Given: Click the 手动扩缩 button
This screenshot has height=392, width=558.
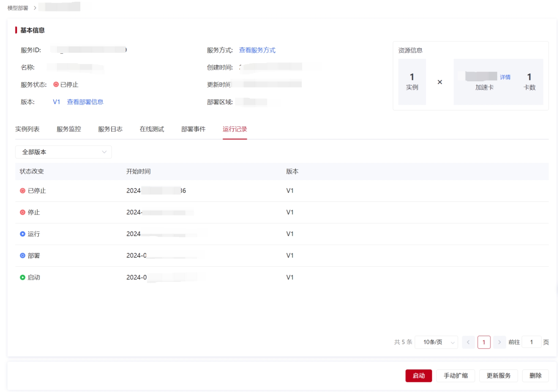Looking at the screenshot, I should click(455, 375).
